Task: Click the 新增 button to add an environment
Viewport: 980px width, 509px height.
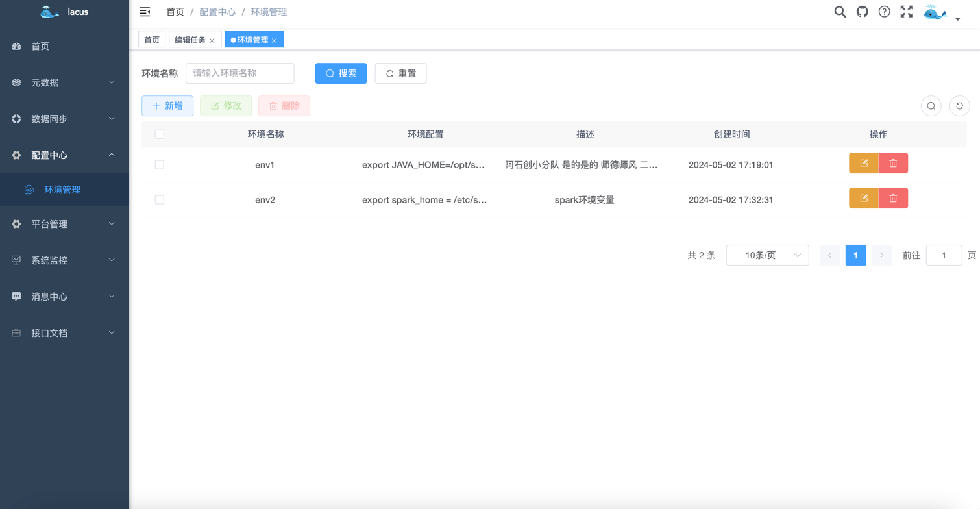Action: pyautogui.click(x=167, y=105)
